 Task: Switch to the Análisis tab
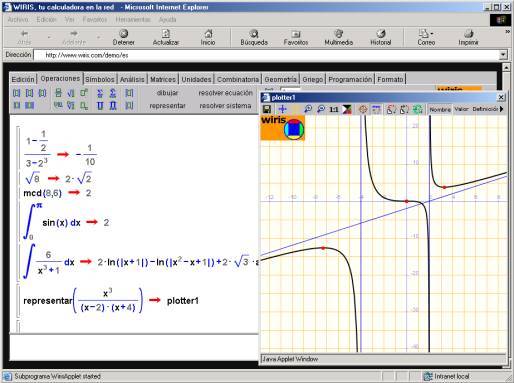[x=132, y=79]
